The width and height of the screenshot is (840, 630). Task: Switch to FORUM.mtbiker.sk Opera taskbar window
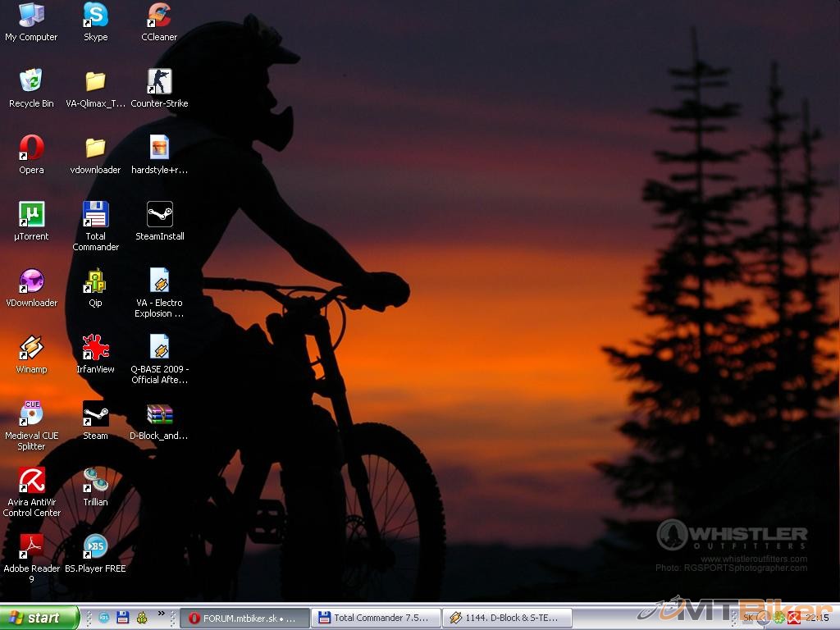pos(245,618)
